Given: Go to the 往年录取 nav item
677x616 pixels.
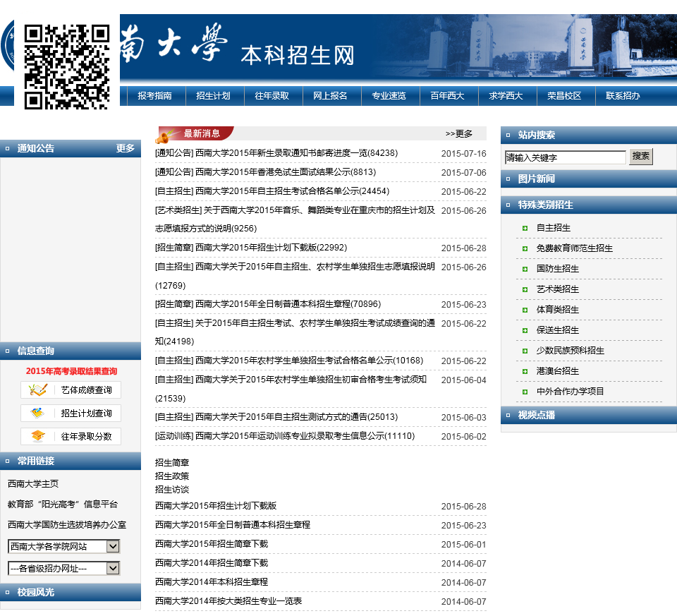Looking at the screenshot, I should pos(272,96).
